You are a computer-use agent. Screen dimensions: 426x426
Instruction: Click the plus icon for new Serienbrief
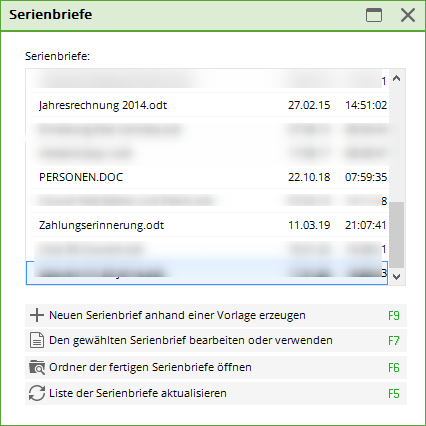(x=37, y=315)
